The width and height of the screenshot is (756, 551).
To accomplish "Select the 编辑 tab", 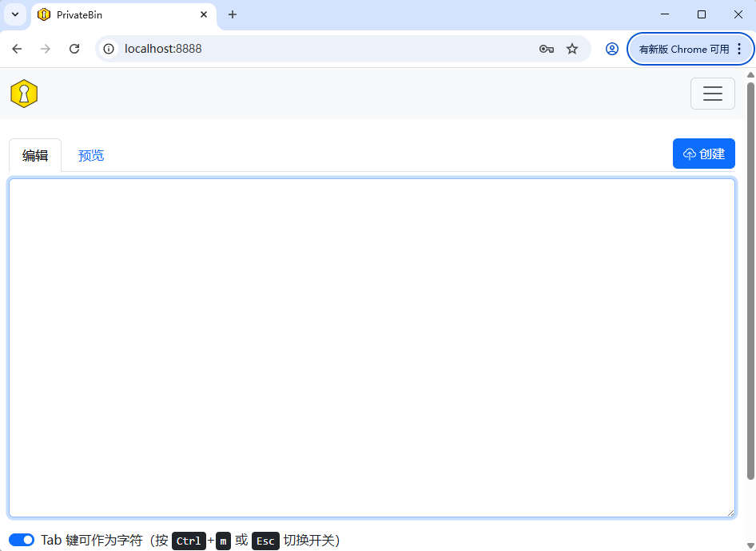I will tap(35, 155).
